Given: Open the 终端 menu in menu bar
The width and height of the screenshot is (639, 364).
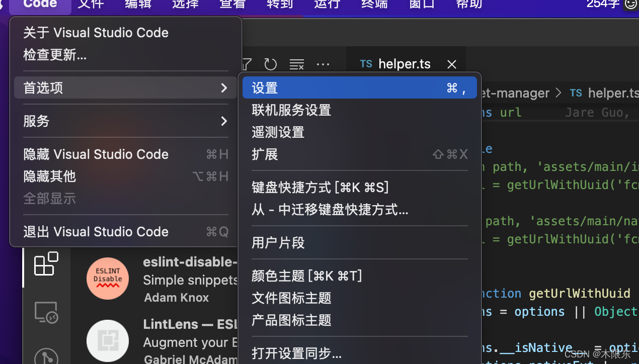Looking at the screenshot, I should coord(374,4).
